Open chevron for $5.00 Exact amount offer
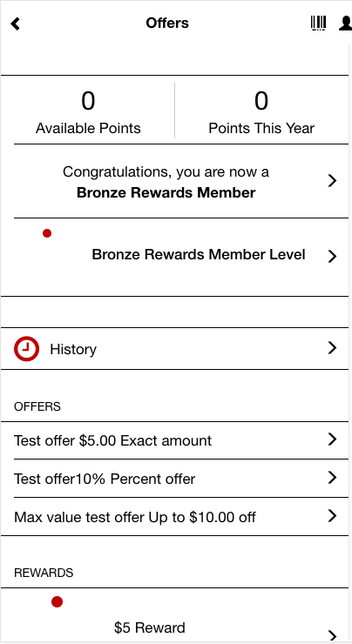 click(x=332, y=439)
